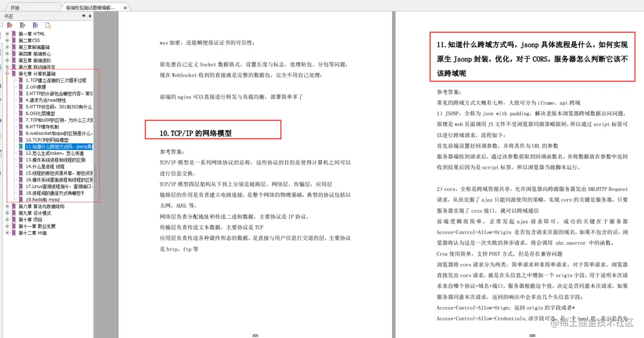Image resolution: width=644 pixels, height=338 pixels.
Task: Click the double-arrow icon on bookmarks panel header
Action: point(84,16)
